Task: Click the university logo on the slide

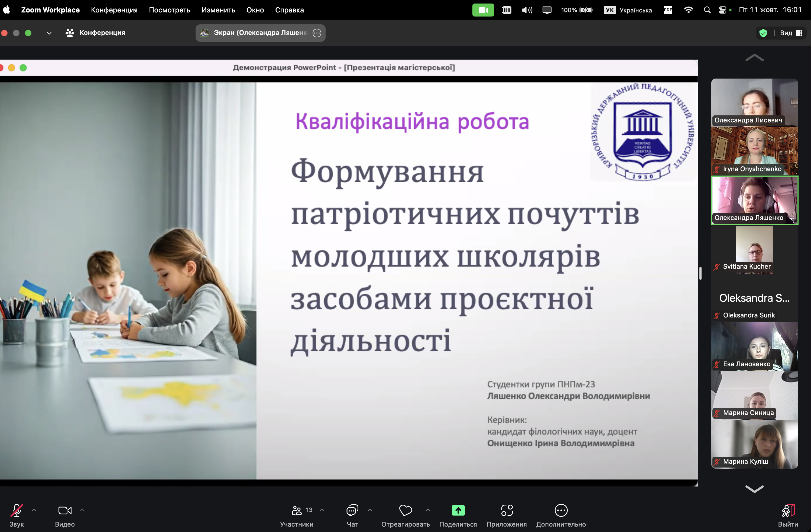Action: coord(642,132)
